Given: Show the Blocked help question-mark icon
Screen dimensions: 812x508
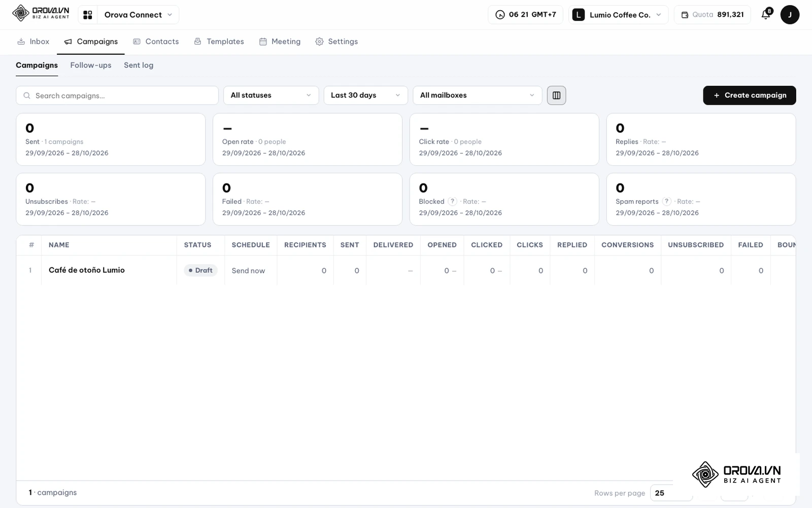Looking at the screenshot, I should (453, 201).
